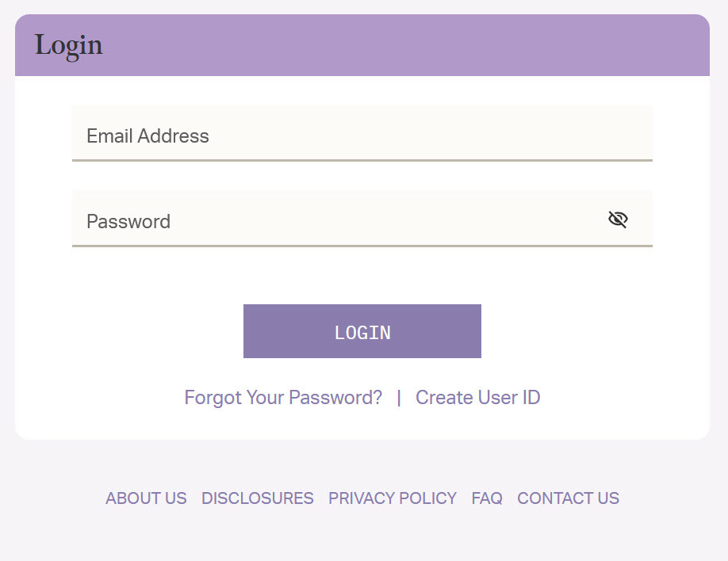This screenshot has height=561, width=728.
Task: Click the Password placeholder label
Action: point(128,221)
